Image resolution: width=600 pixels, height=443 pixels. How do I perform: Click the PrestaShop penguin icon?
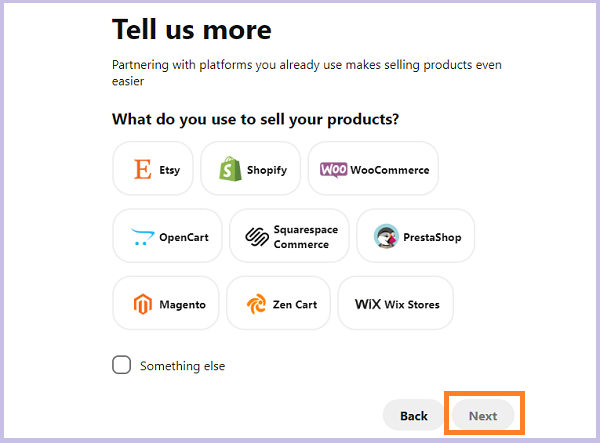pos(386,236)
